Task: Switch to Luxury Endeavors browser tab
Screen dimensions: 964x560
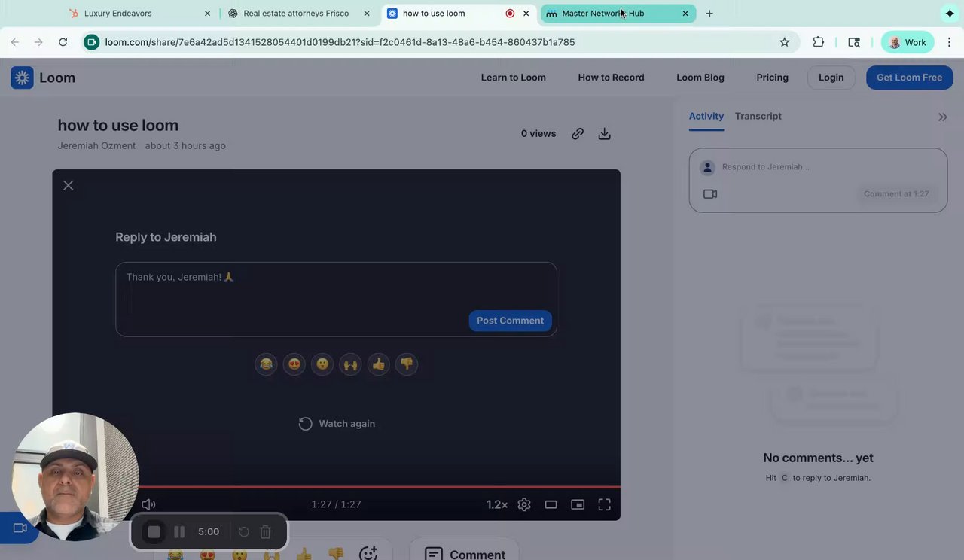Action: click(x=139, y=14)
